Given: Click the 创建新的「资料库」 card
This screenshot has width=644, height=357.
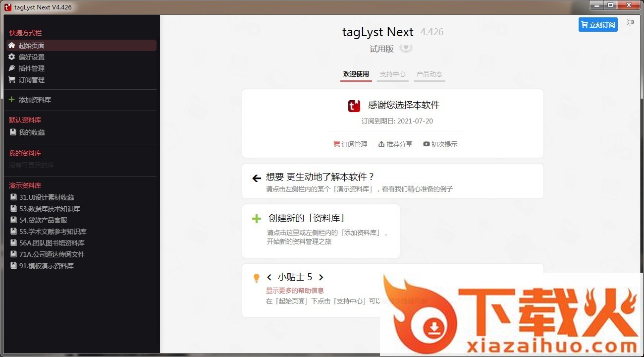Looking at the screenshot, I should (x=321, y=231).
